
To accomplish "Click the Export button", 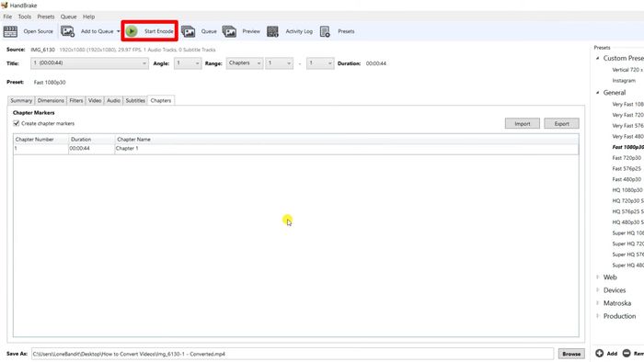I will tap(561, 123).
